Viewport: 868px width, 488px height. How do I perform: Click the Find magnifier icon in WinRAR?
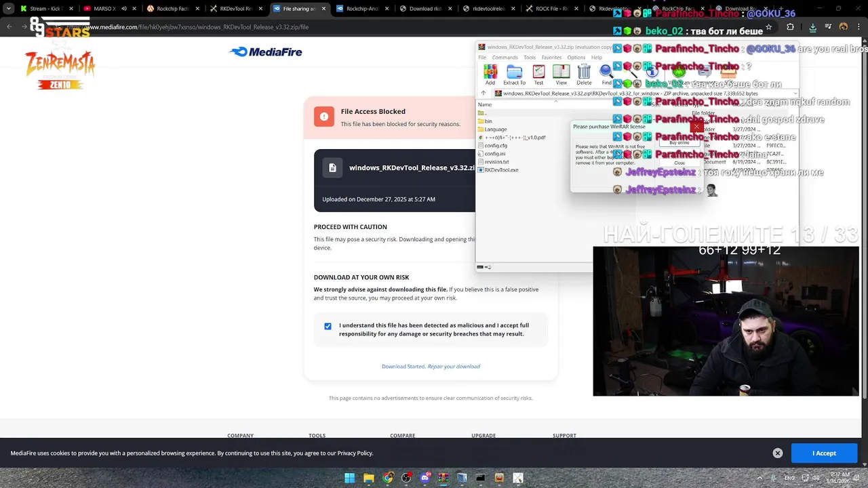[x=606, y=72]
